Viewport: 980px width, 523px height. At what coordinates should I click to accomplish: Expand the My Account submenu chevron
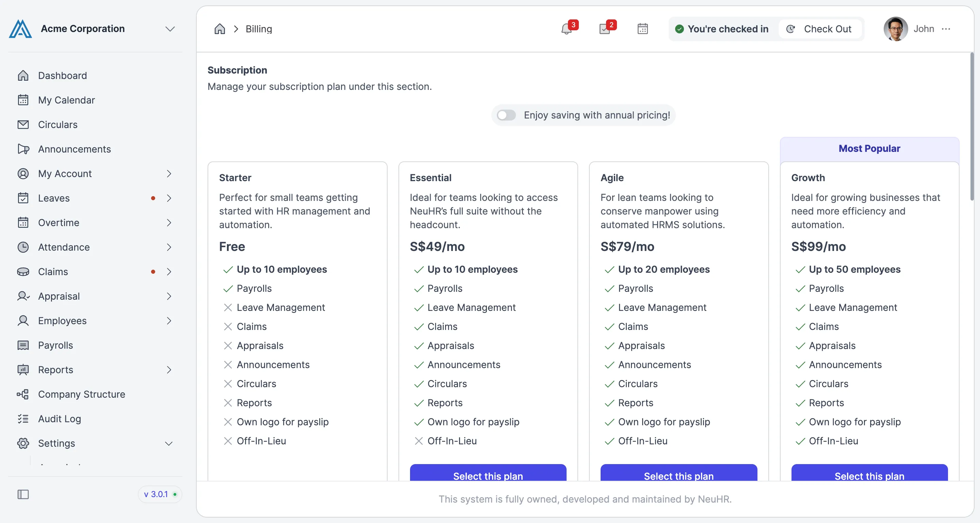coord(169,174)
